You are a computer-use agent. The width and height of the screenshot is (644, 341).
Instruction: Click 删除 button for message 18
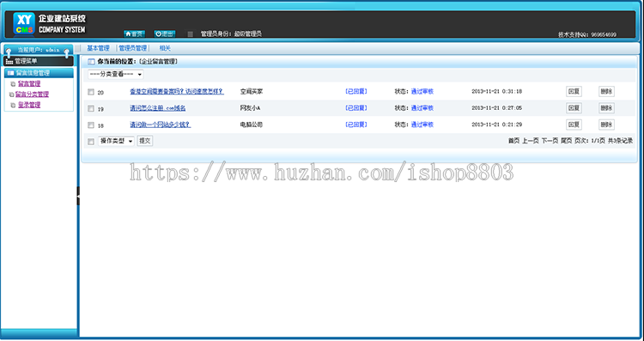coord(606,125)
